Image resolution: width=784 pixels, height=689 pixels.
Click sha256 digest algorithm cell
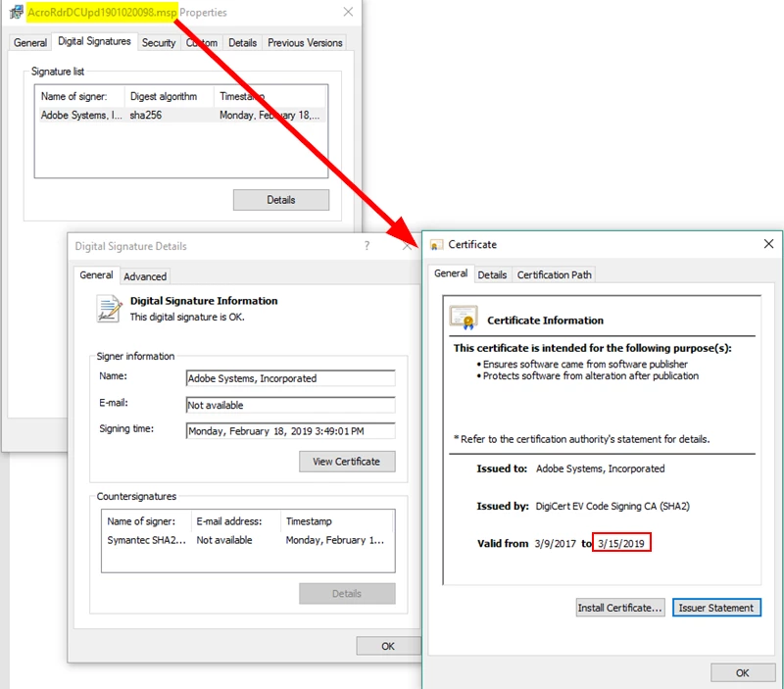(x=145, y=115)
